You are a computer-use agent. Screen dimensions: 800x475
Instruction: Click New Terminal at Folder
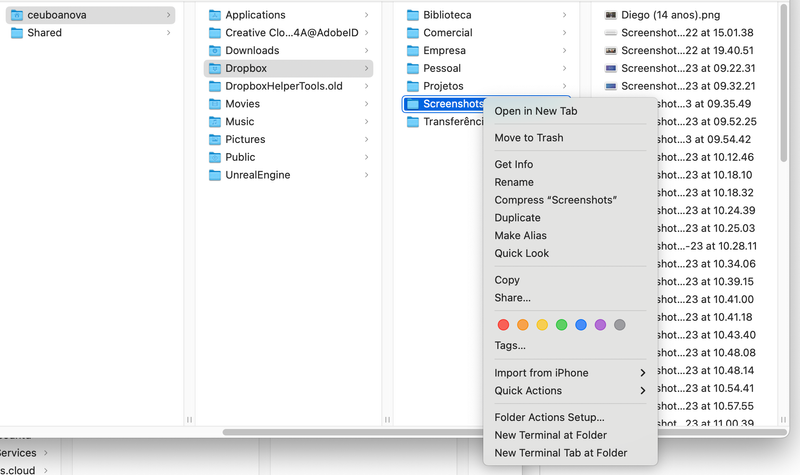pyautogui.click(x=550, y=435)
